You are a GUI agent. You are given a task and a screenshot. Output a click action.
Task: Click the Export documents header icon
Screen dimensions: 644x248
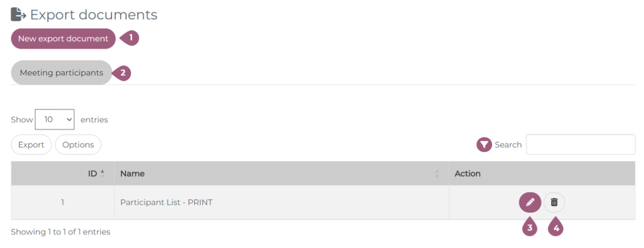[x=18, y=15]
